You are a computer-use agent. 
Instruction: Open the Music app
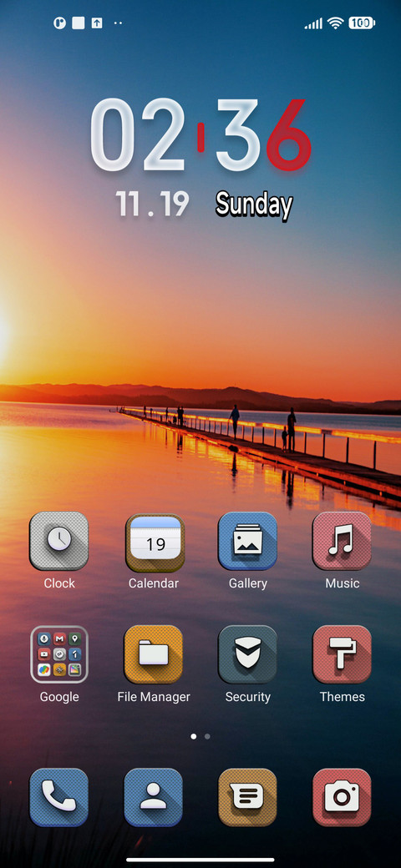pyautogui.click(x=342, y=541)
